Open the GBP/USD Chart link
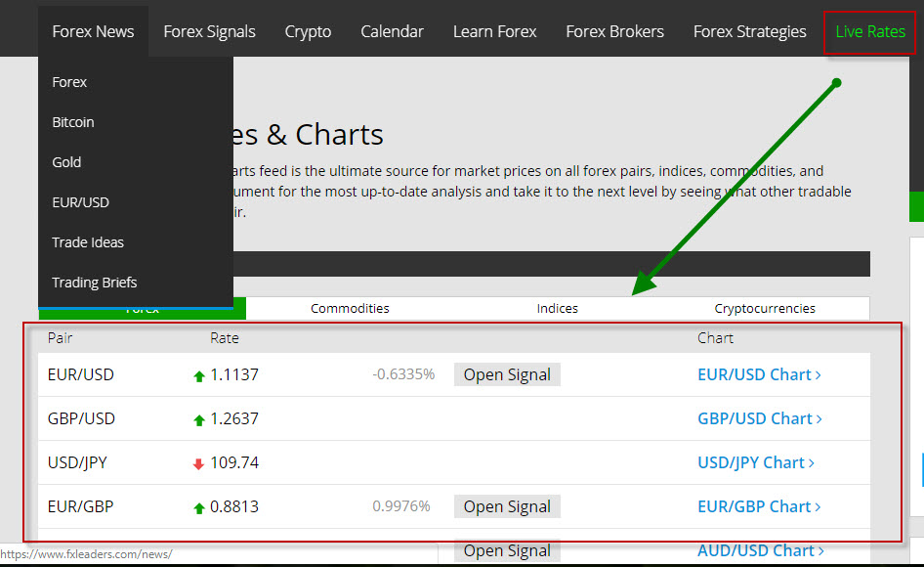This screenshot has width=924, height=567. point(759,418)
